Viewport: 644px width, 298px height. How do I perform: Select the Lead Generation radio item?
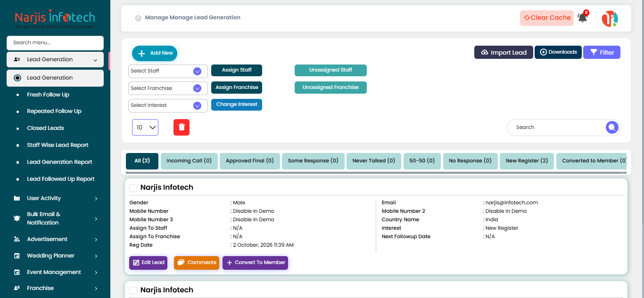coord(17,78)
